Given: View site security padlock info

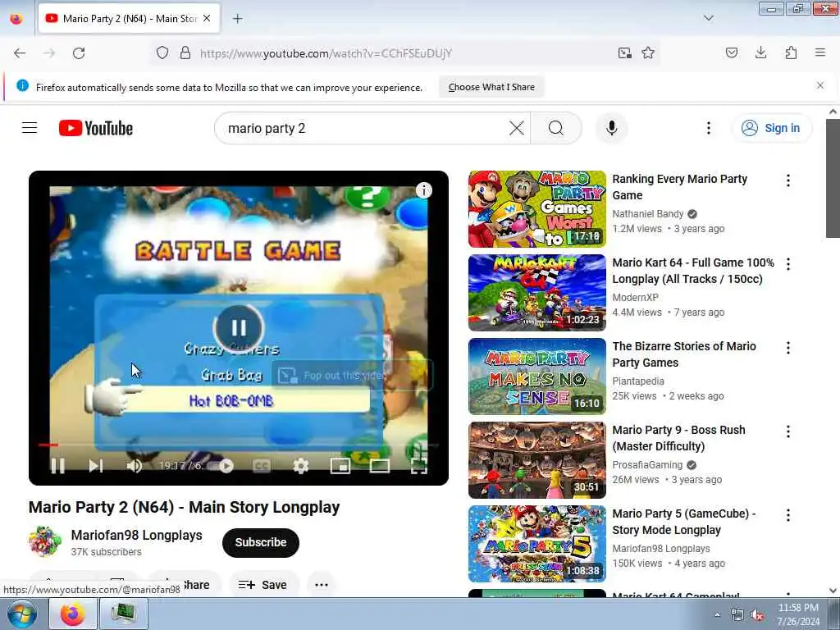Looking at the screenshot, I should 185,53.
